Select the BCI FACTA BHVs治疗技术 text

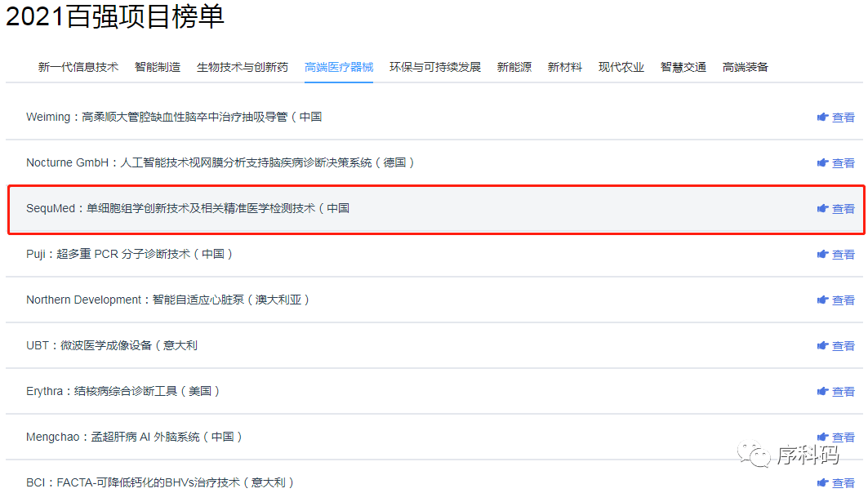coord(160,482)
